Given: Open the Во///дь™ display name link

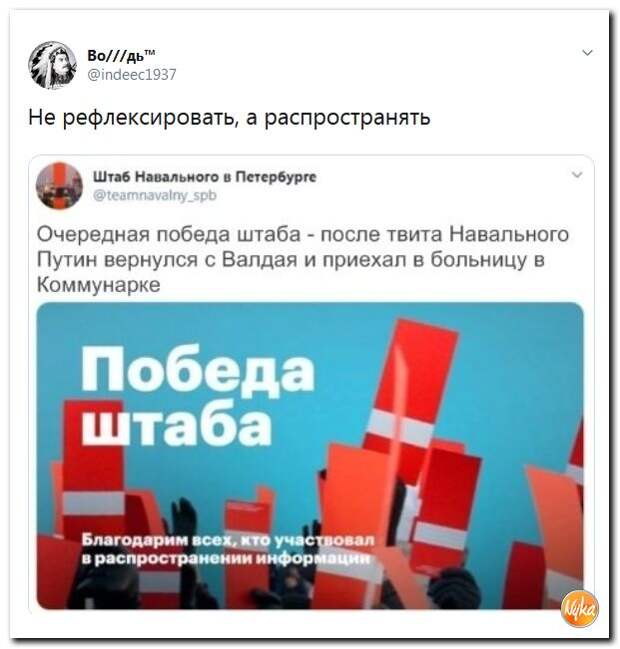Looking at the screenshot, I should [x=121, y=55].
